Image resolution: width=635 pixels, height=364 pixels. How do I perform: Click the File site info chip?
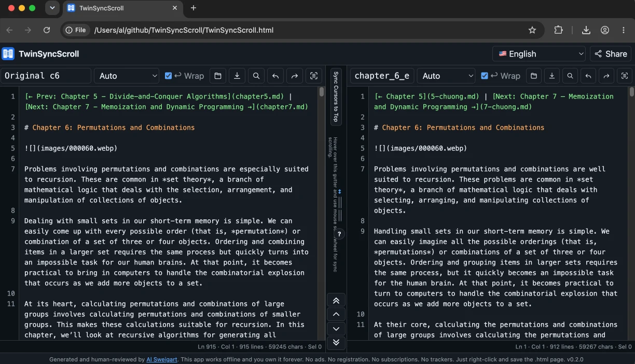(x=76, y=30)
